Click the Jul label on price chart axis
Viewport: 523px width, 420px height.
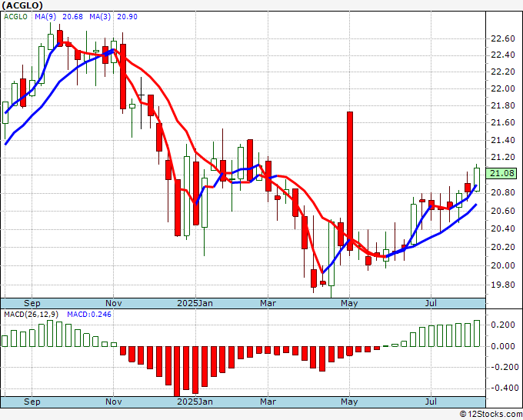[431, 303]
